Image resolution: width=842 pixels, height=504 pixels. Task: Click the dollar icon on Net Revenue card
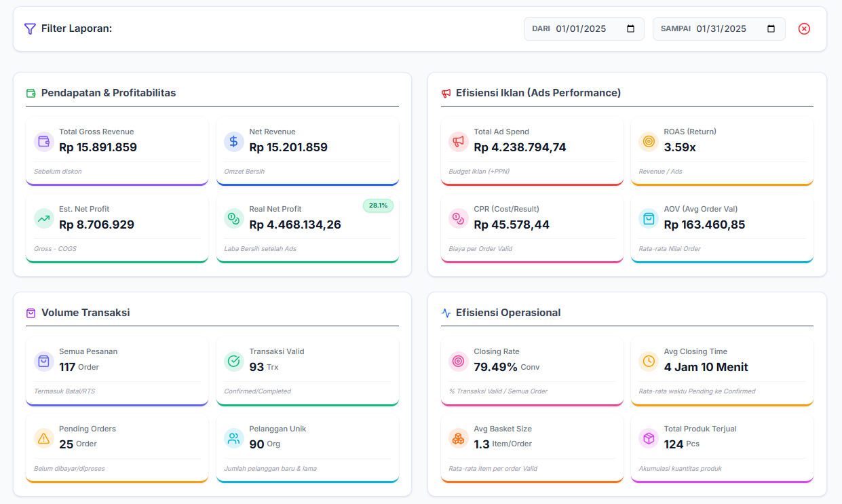[234, 141]
